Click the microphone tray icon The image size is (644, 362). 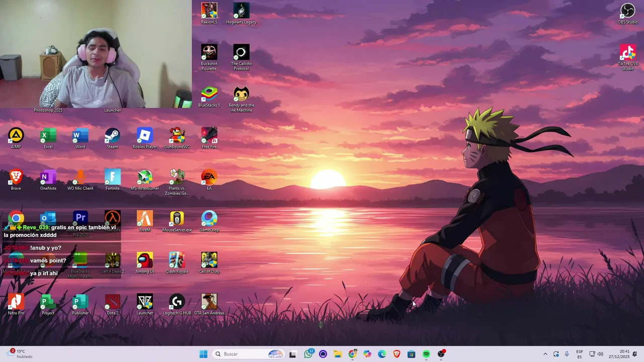[567, 354]
